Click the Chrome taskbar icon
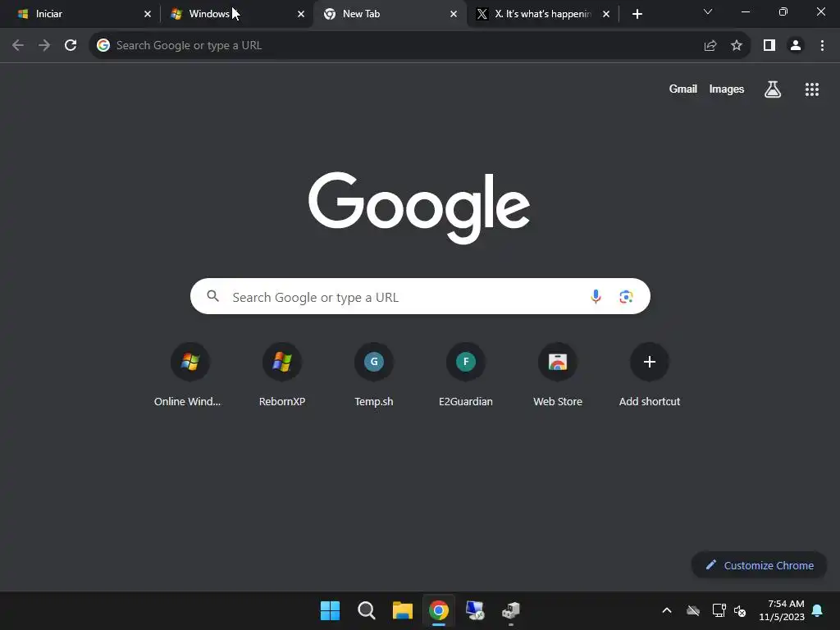Image resolution: width=840 pixels, height=630 pixels. point(439,610)
